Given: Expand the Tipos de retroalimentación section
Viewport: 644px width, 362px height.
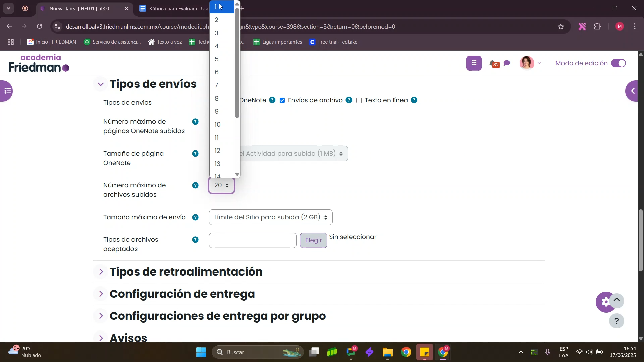Looking at the screenshot, I should tap(186, 271).
